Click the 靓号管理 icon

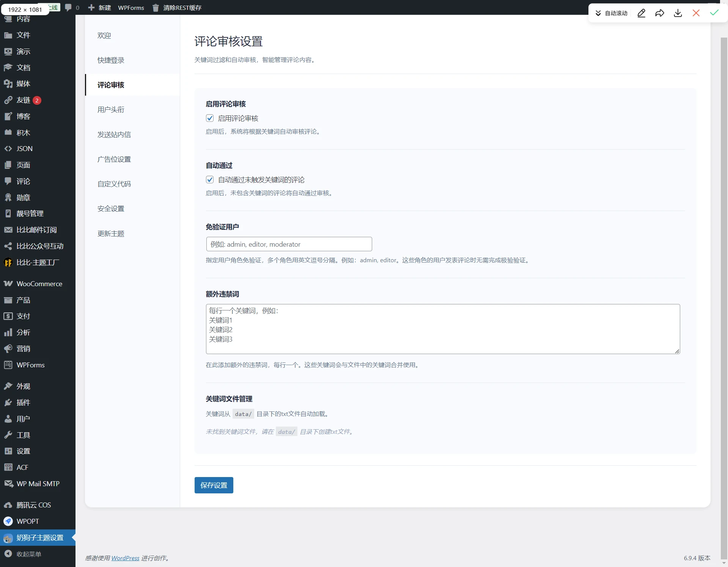tap(8, 214)
